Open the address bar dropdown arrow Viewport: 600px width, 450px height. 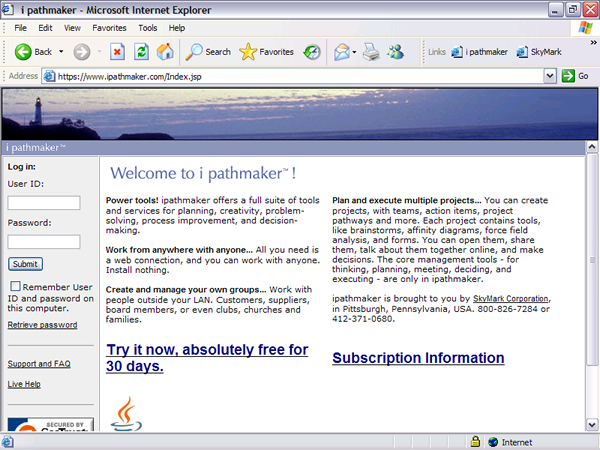point(549,76)
